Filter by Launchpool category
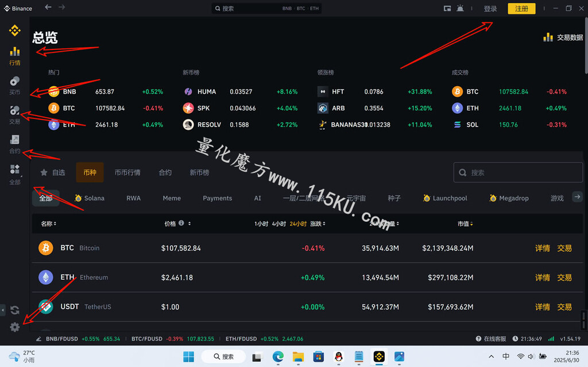 [x=445, y=198]
